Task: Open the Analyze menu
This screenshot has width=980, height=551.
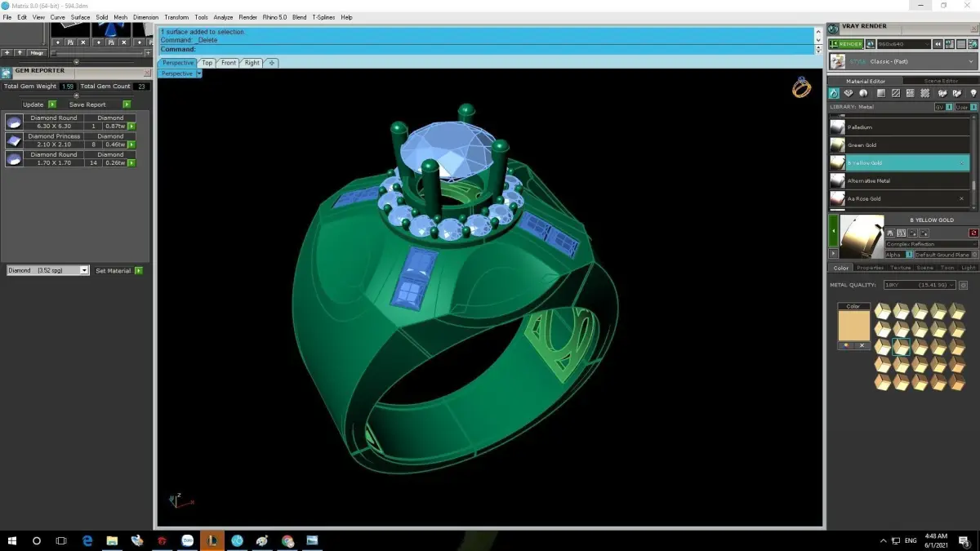Action: (223, 17)
